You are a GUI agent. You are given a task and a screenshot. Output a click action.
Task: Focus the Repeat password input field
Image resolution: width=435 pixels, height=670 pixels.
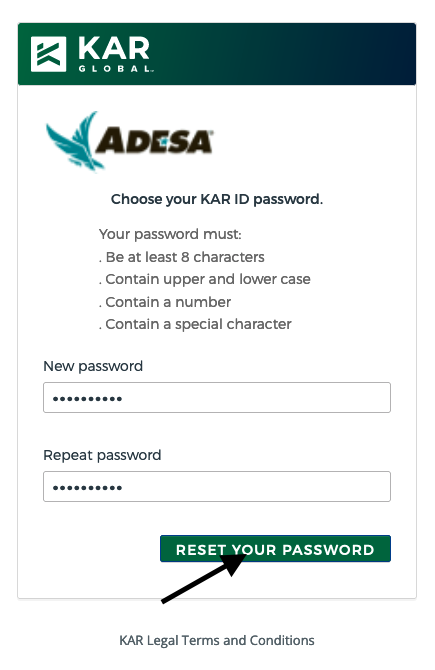point(217,486)
